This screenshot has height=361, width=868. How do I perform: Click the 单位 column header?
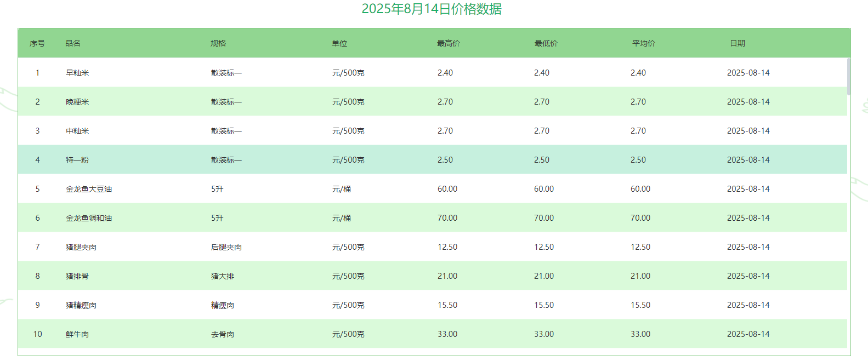click(x=339, y=43)
